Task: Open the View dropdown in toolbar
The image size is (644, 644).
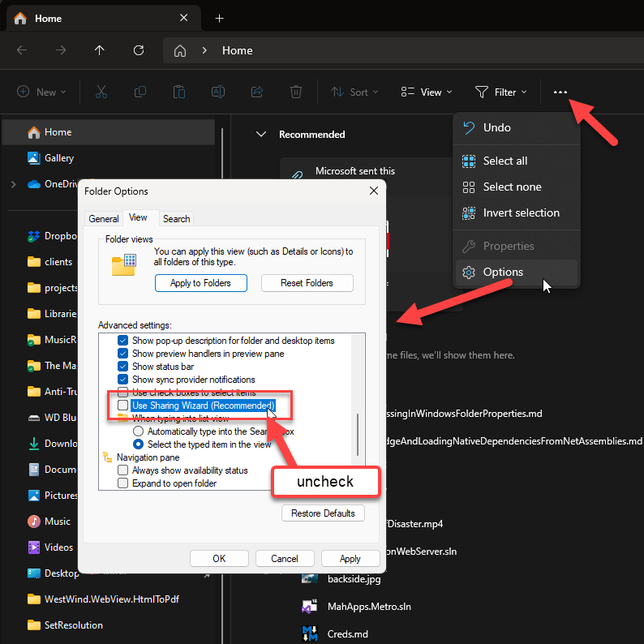Action: coord(427,92)
